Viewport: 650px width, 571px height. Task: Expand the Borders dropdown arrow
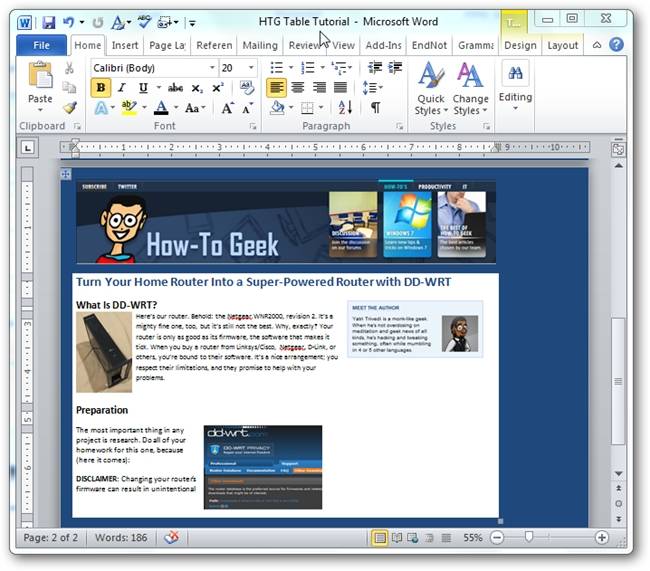pos(321,108)
